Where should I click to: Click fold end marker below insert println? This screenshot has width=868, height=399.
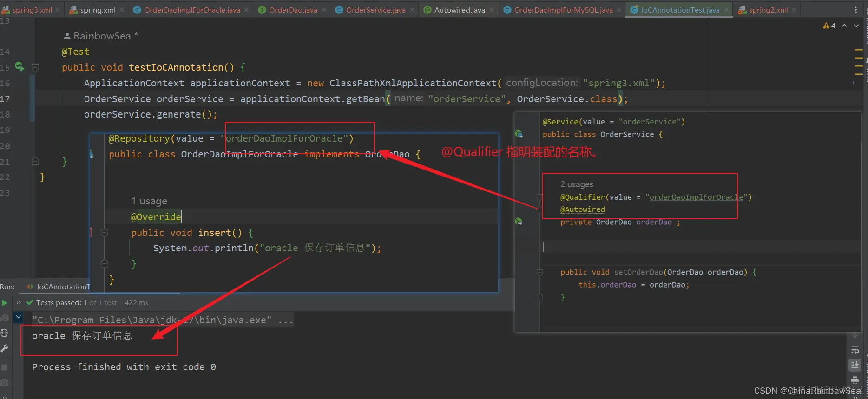pyautogui.click(x=105, y=264)
